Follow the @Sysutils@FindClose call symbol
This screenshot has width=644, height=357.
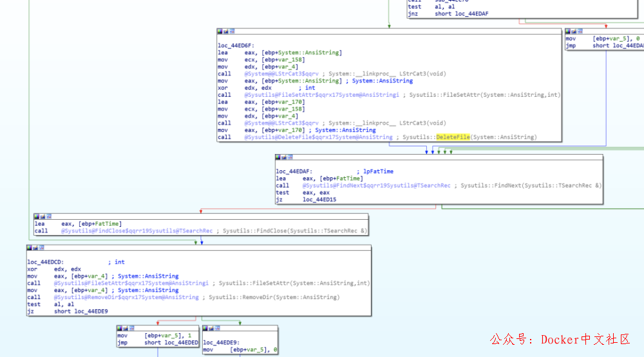137,231
